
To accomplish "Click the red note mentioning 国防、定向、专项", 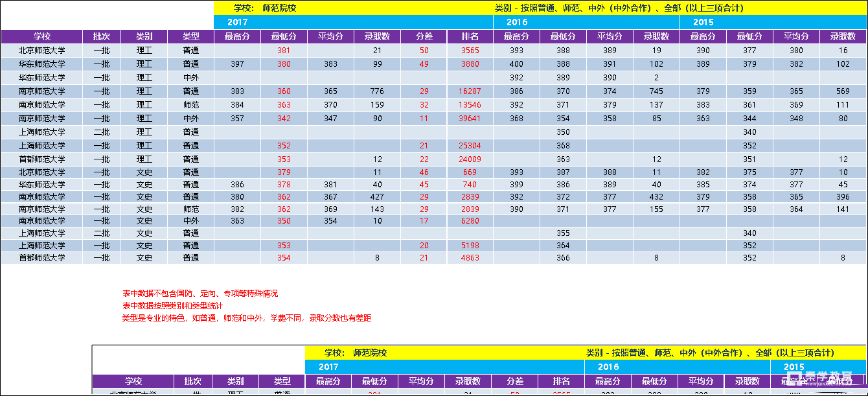I will pyautogui.click(x=200, y=294).
